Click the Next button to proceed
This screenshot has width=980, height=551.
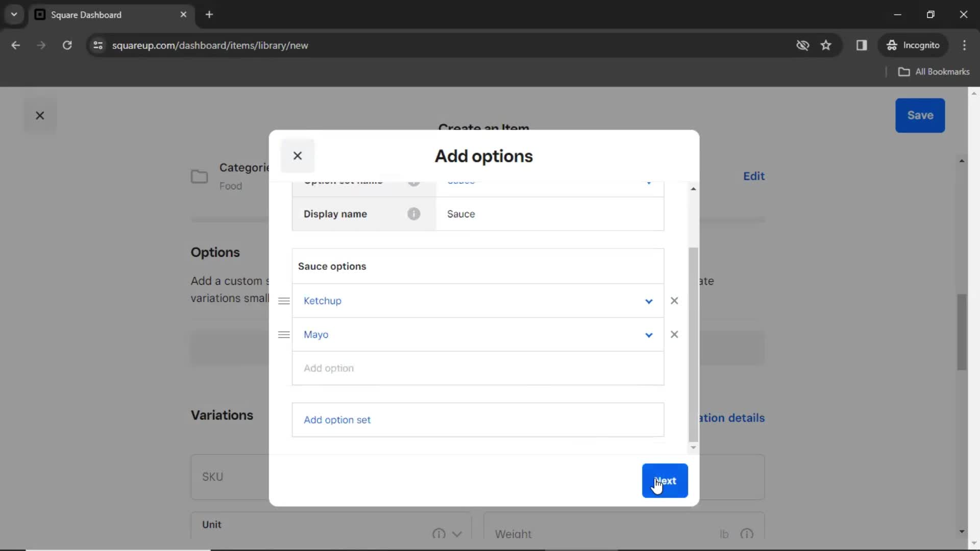point(666,481)
